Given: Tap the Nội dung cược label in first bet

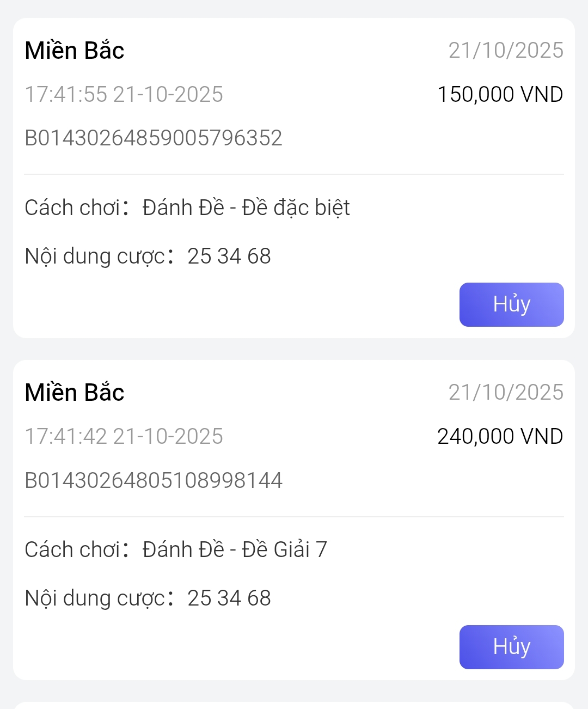Looking at the screenshot, I should coord(95,256).
